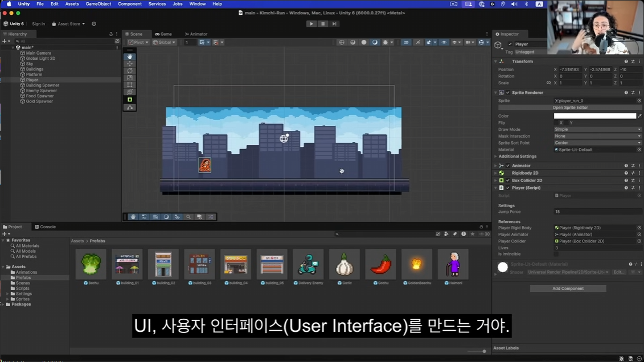Open the settings gear next to Asset Store
The image size is (644, 362).
coord(93,24)
